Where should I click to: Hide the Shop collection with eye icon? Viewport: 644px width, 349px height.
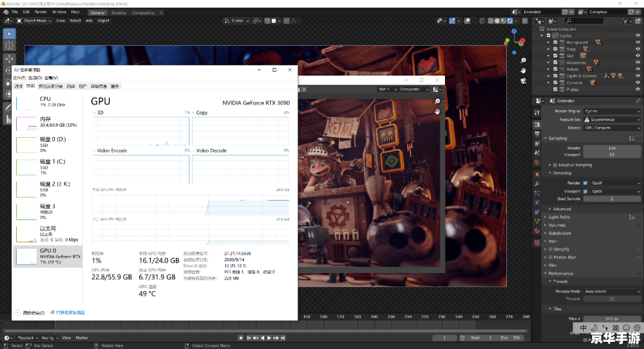[638, 49]
